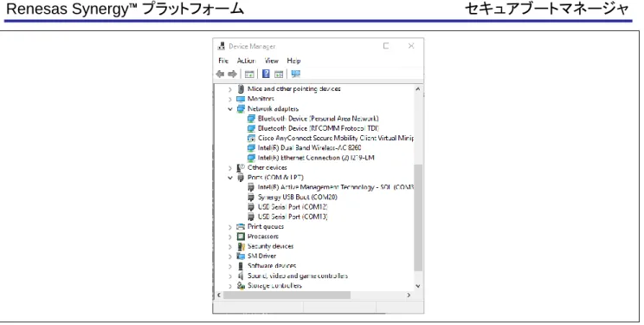The width and height of the screenshot is (644, 325).
Task: Select Bluetooth Device (Personal Area Network)
Action: (319, 119)
